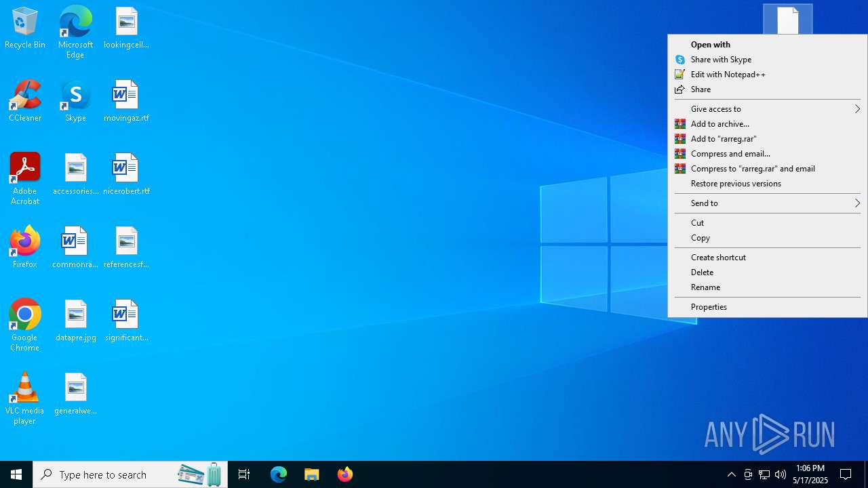Select the referencesf image file icon
The height and width of the screenshot is (488, 868).
click(x=126, y=248)
